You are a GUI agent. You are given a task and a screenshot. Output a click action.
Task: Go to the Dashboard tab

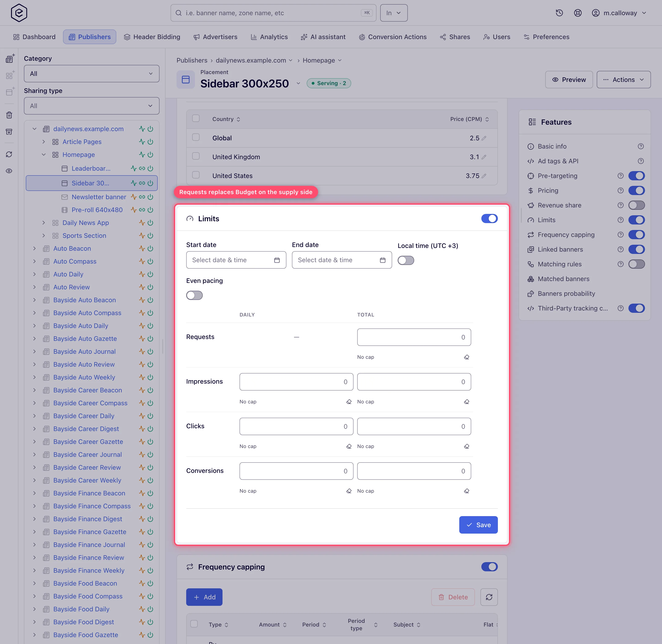(x=34, y=37)
